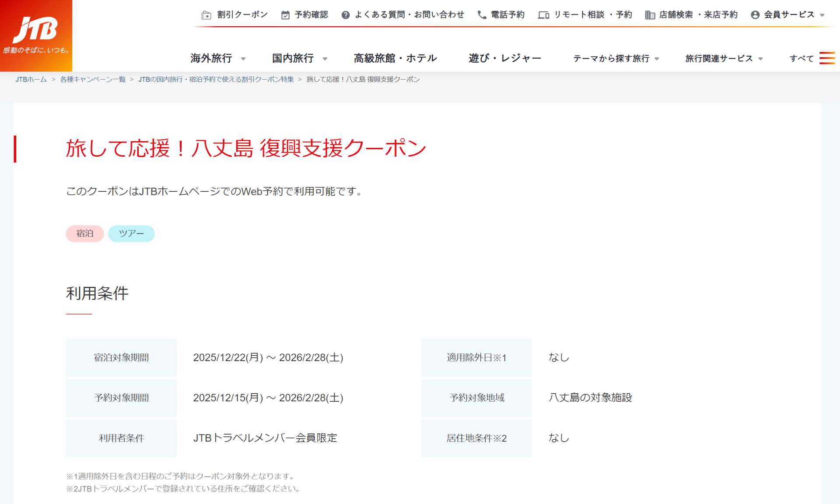
Task: Open 店舗検索 via the shop icon
Action: click(650, 14)
